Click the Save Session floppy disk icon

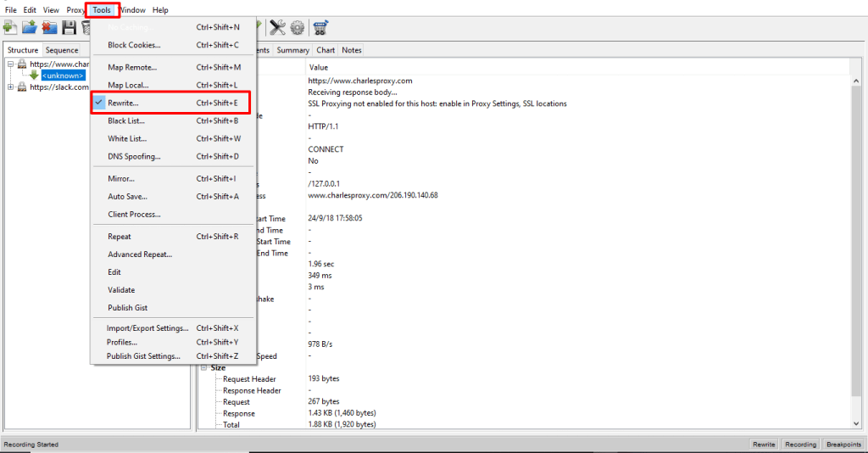pyautogui.click(x=69, y=28)
